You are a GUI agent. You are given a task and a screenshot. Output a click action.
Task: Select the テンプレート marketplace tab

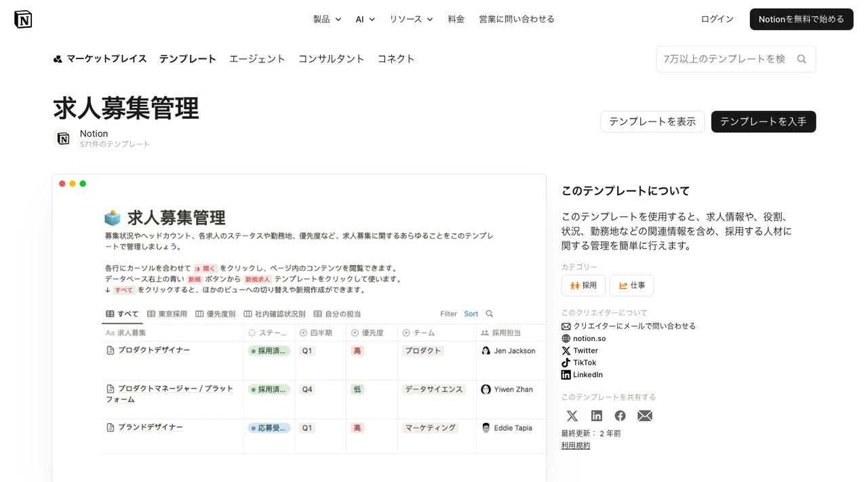coord(188,59)
